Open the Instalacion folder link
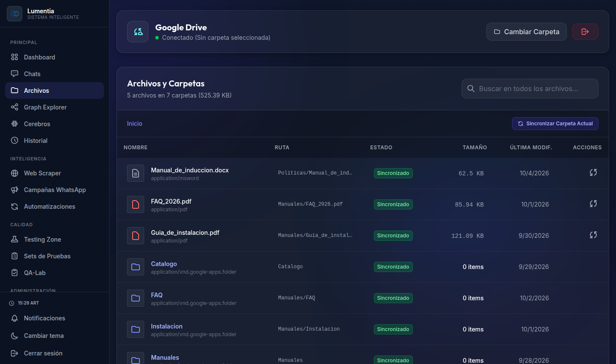 [167, 326]
